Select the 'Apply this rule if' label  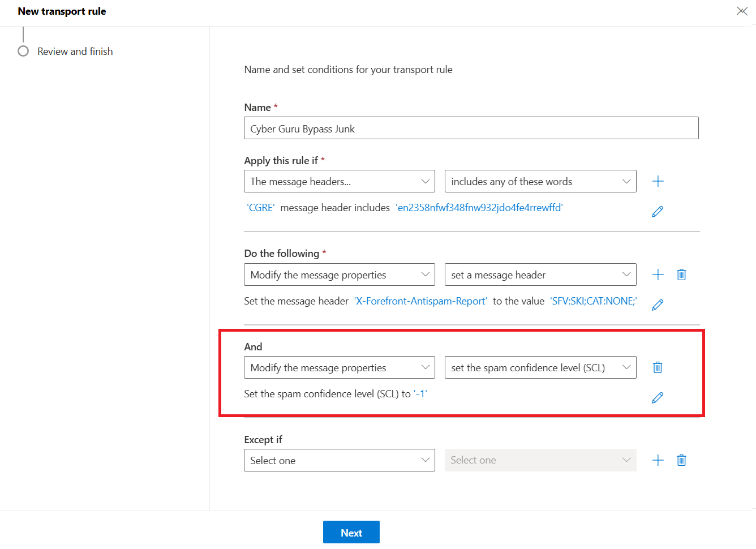(x=281, y=161)
